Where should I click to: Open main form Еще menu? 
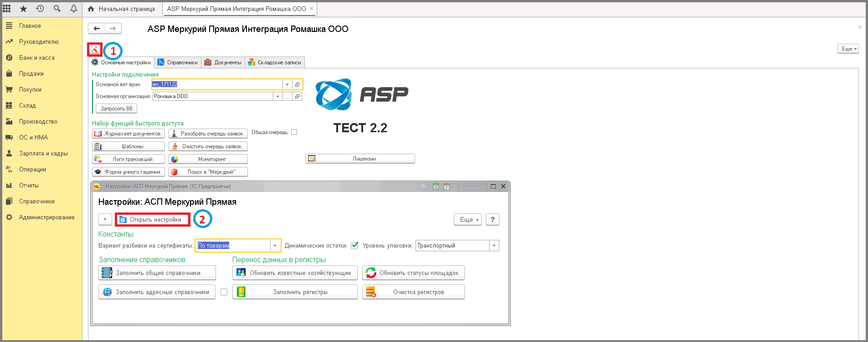pyautogui.click(x=848, y=49)
